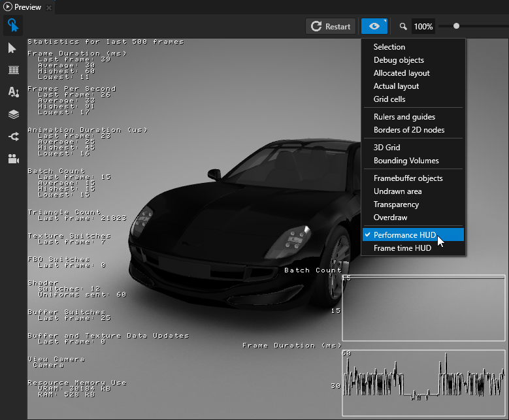Click the zoom magnifier icon
Screen dimensions: 509x420
[403, 27]
